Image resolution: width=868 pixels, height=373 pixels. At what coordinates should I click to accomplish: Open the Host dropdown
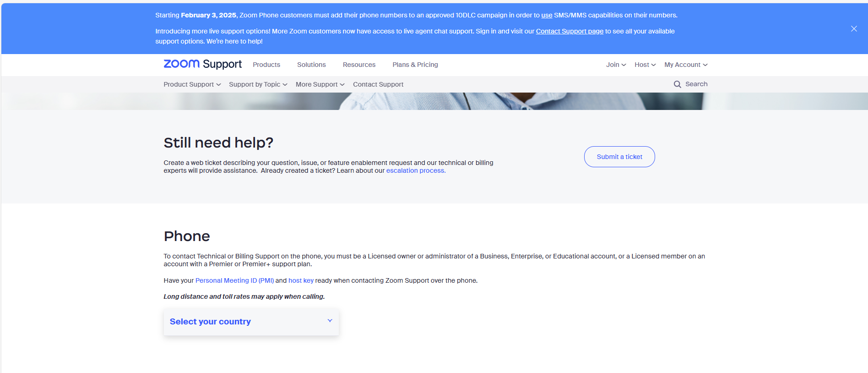pos(645,65)
